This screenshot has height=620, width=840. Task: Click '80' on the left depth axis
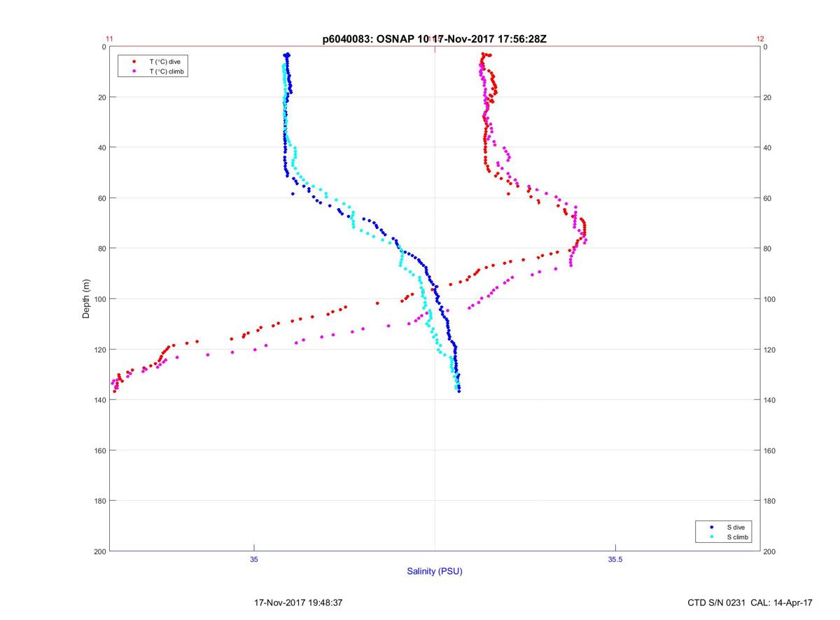[102, 249]
